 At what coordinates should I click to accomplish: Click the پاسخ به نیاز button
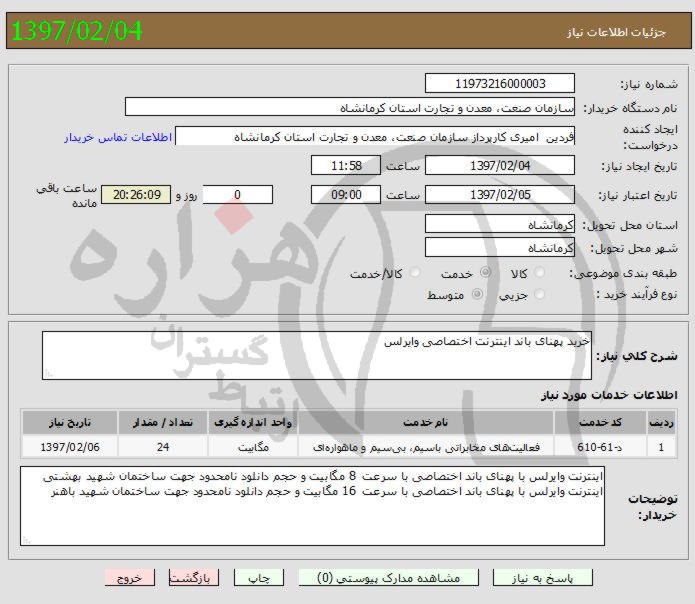pos(543,578)
